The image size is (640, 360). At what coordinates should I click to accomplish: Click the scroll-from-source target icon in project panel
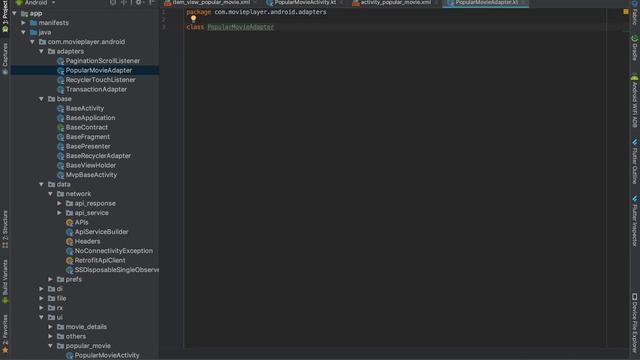pos(113,2)
